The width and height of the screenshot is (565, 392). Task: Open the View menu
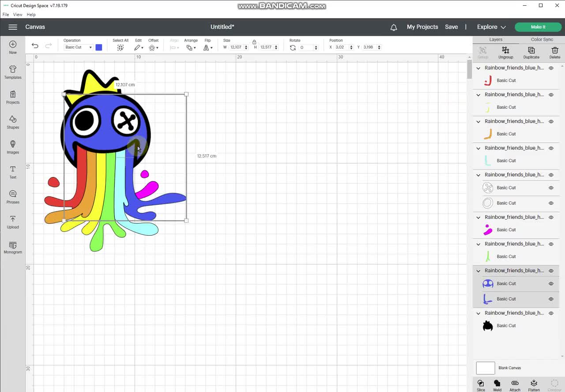(x=18, y=15)
